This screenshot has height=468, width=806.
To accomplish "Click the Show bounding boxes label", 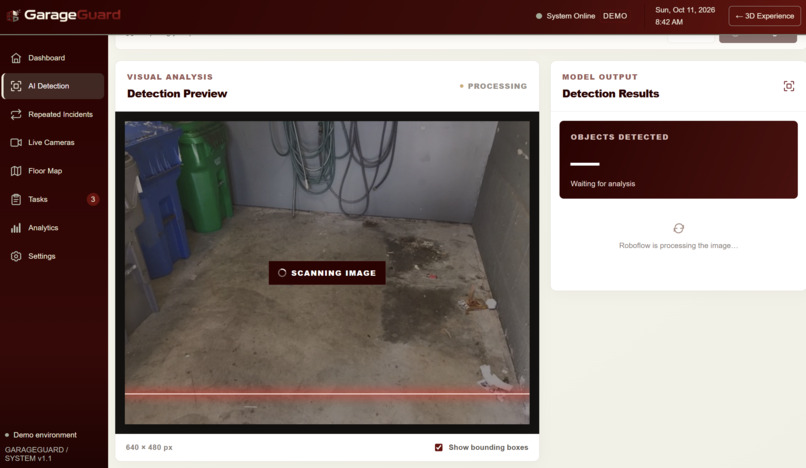I will pyautogui.click(x=488, y=447).
